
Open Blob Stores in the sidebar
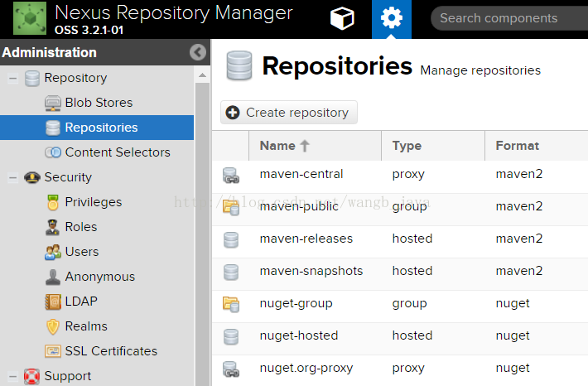[99, 103]
